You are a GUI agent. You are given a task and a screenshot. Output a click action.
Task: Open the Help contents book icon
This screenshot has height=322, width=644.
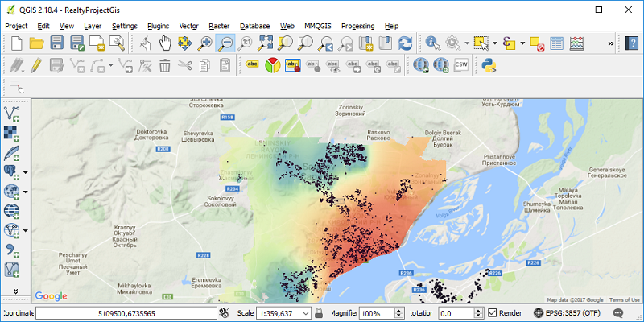click(631, 43)
